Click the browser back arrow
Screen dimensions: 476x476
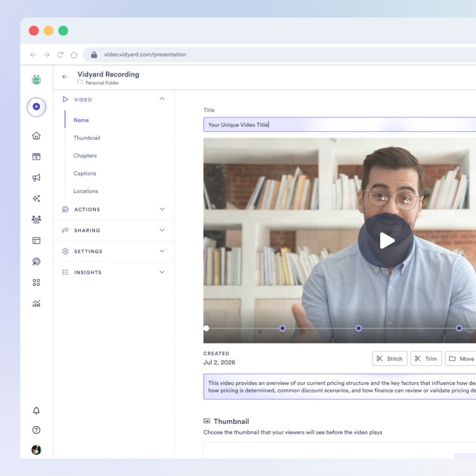(33, 55)
